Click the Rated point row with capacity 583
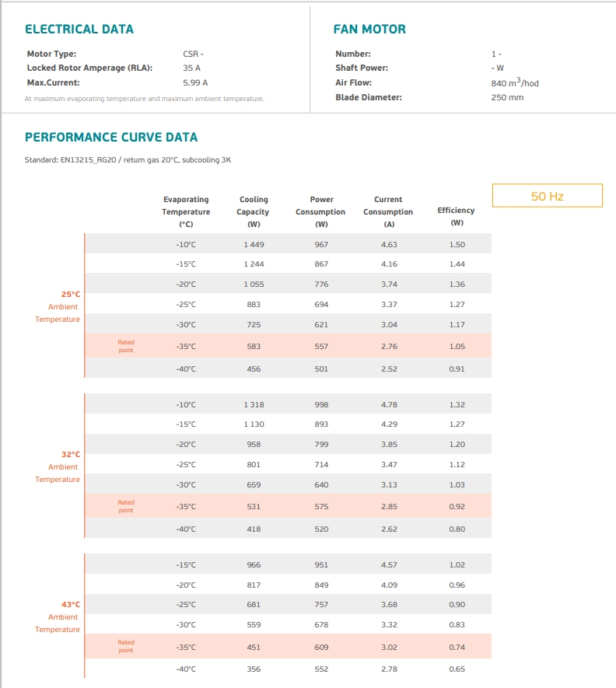 pos(288,346)
